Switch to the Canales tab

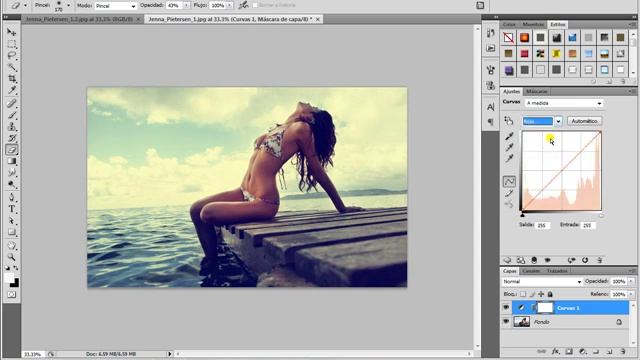point(531,271)
